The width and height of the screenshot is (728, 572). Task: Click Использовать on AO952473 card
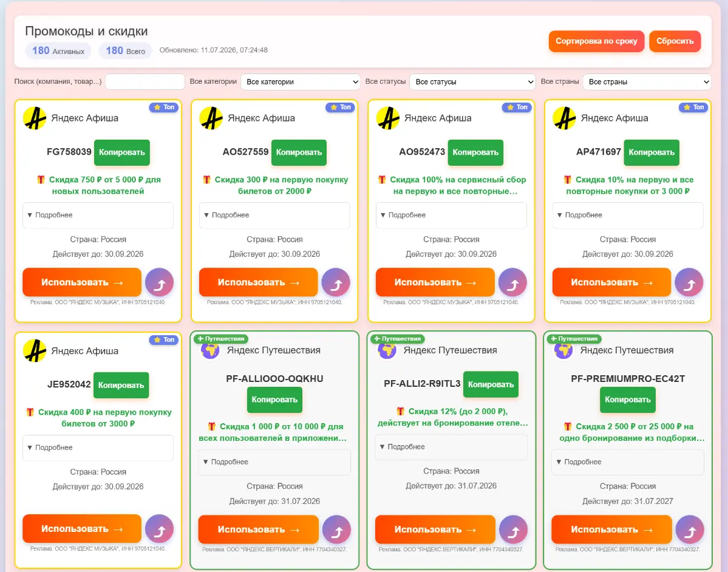pos(435,282)
